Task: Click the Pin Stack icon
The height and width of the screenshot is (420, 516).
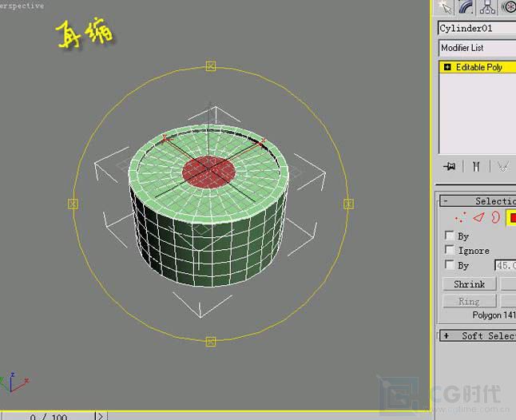Action: coord(450,166)
